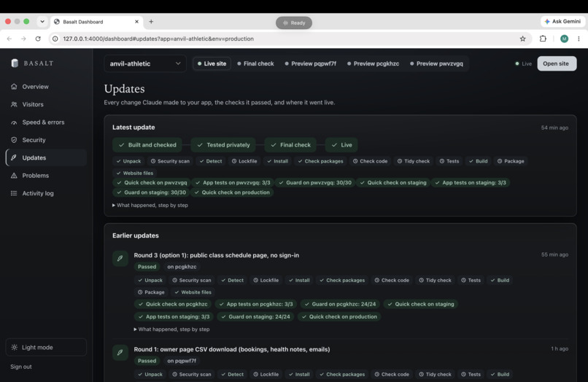Click 'Quick check on pwvzvgq' chip
588x382 pixels.
click(152, 182)
